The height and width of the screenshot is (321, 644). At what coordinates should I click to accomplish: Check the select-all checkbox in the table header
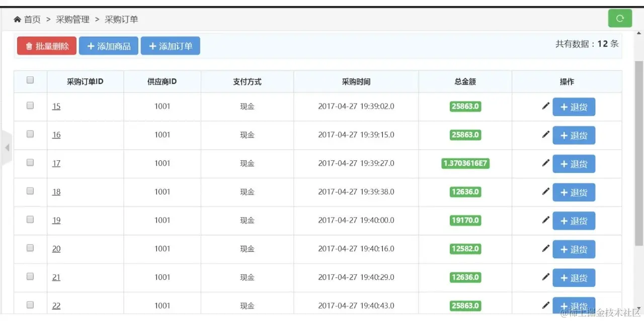point(30,79)
